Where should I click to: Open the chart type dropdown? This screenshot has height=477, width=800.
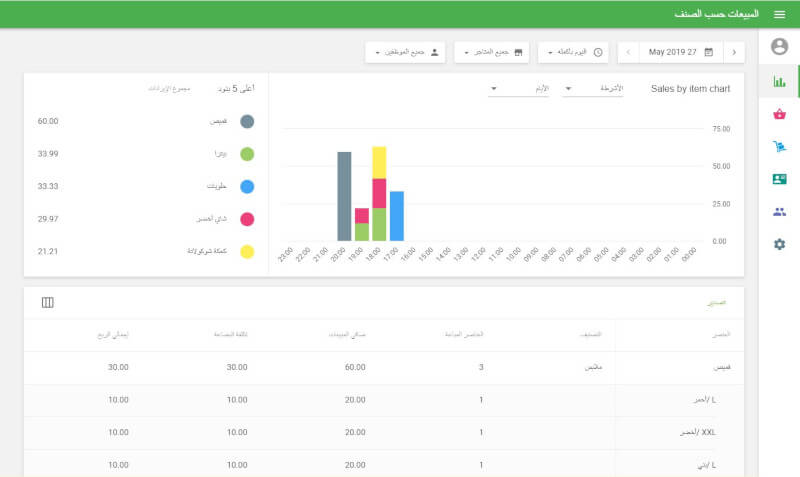click(x=593, y=89)
